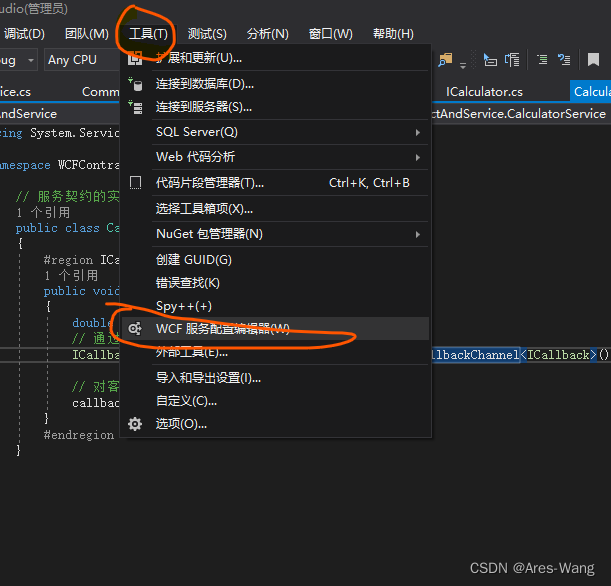Select 自定义(C)...
This screenshot has height=586, width=611.
[x=275, y=401]
